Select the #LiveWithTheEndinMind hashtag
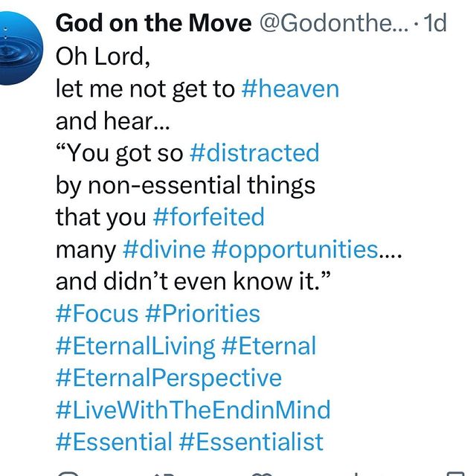476x476 pixels. pos(193,410)
